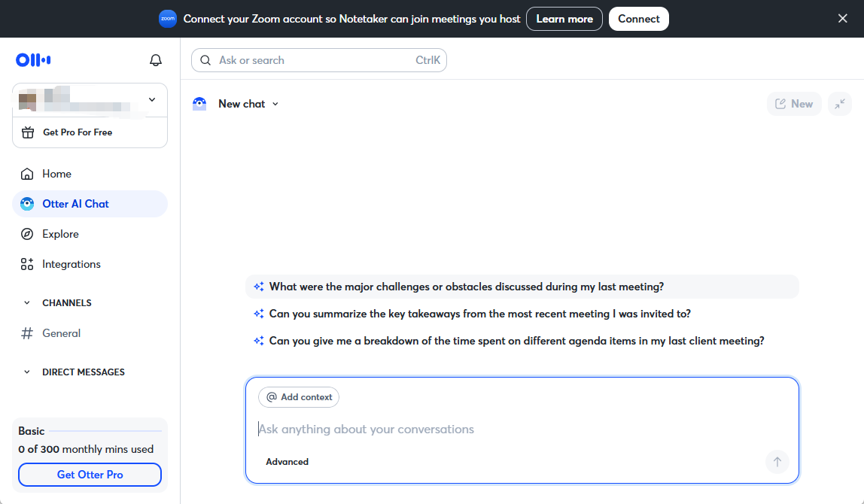The height and width of the screenshot is (504, 864).
Task: Click the Otter logo in the sidebar
Action: click(33, 59)
